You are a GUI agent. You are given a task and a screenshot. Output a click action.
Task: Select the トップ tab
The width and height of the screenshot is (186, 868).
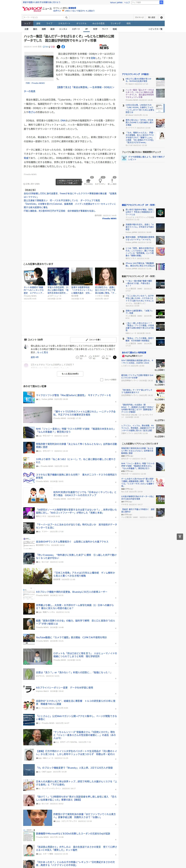(27, 23)
